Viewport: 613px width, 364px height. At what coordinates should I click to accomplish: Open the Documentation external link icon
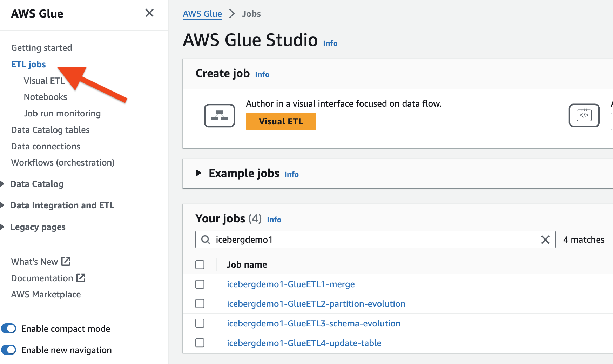point(81,278)
